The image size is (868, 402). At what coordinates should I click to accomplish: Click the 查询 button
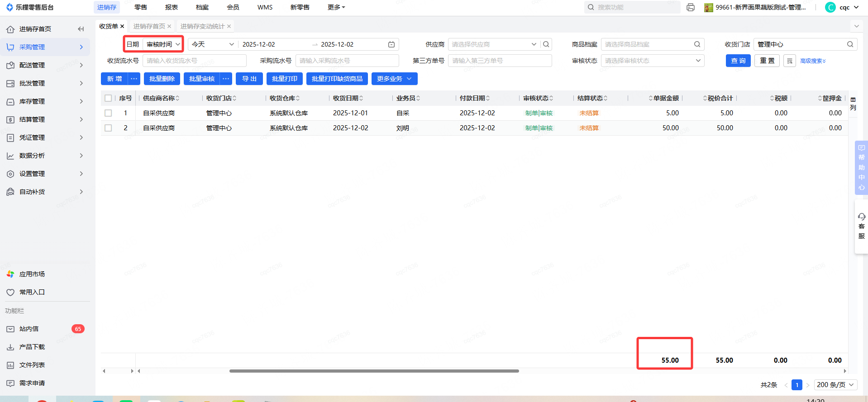pyautogui.click(x=738, y=61)
